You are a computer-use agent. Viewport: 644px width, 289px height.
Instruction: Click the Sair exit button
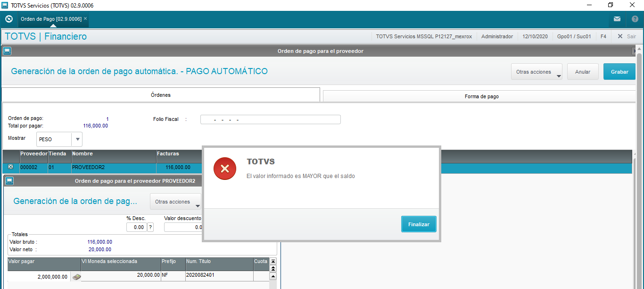coord(627,36)
